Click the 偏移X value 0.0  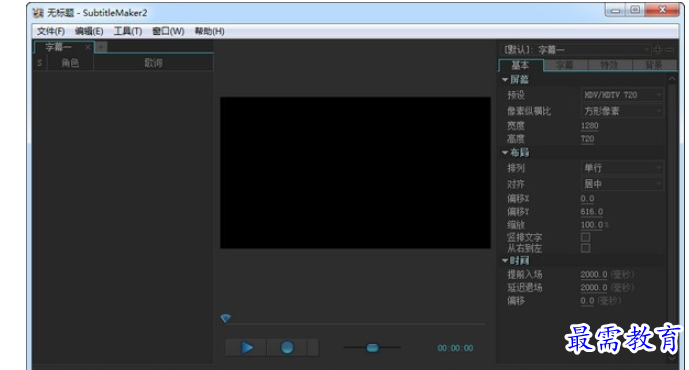point(587,199)
